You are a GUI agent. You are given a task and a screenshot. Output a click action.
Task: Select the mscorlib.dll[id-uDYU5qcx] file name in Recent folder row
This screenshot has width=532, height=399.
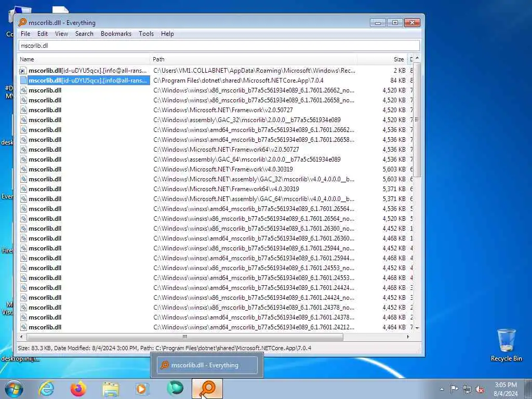tap(87, 71)
